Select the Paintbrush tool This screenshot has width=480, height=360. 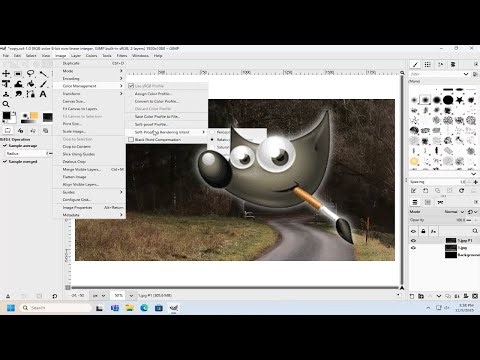pos(43,84)
